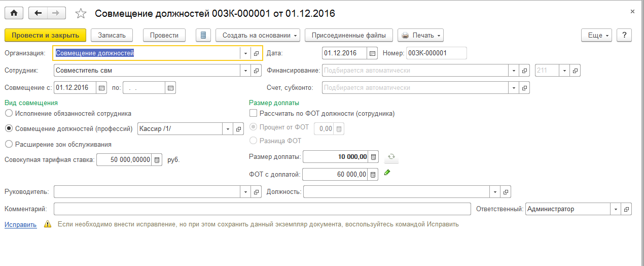Open the document movements report icon
Screen dimensions: 644x266
pos(203,36)
